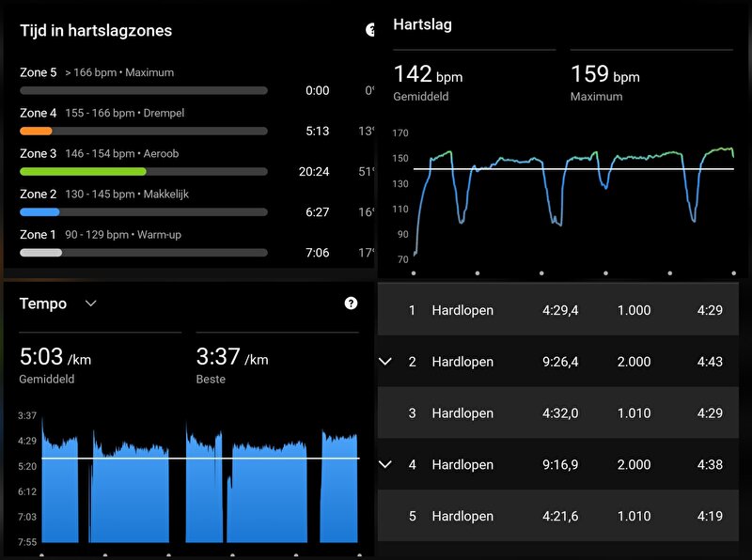This screenshot has width=752, height=560.
Task: Open help for Tijd in hartslagzones
Action: (x=370, y=30)
